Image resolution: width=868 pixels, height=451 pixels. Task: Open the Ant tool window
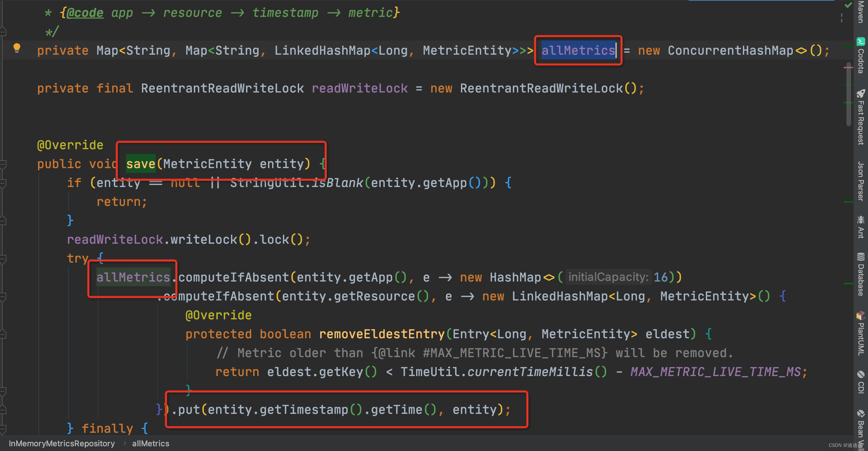click(861, 227)
